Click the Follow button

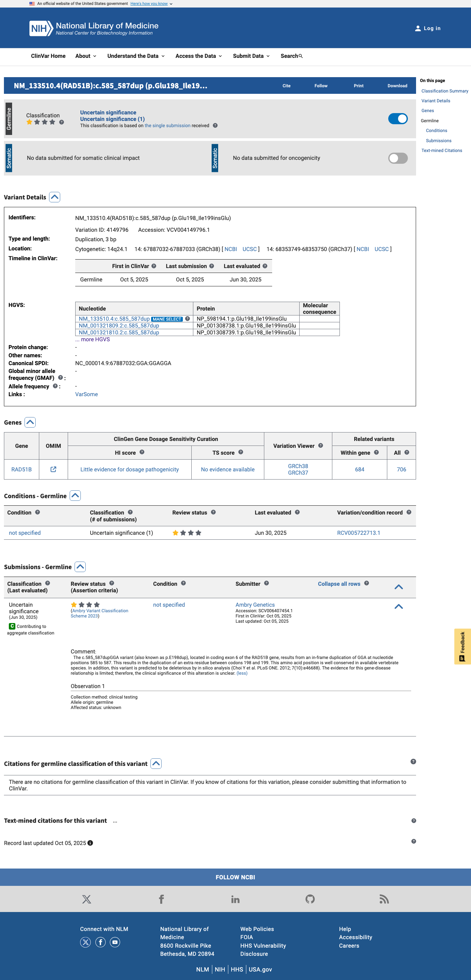coord(321,86)
